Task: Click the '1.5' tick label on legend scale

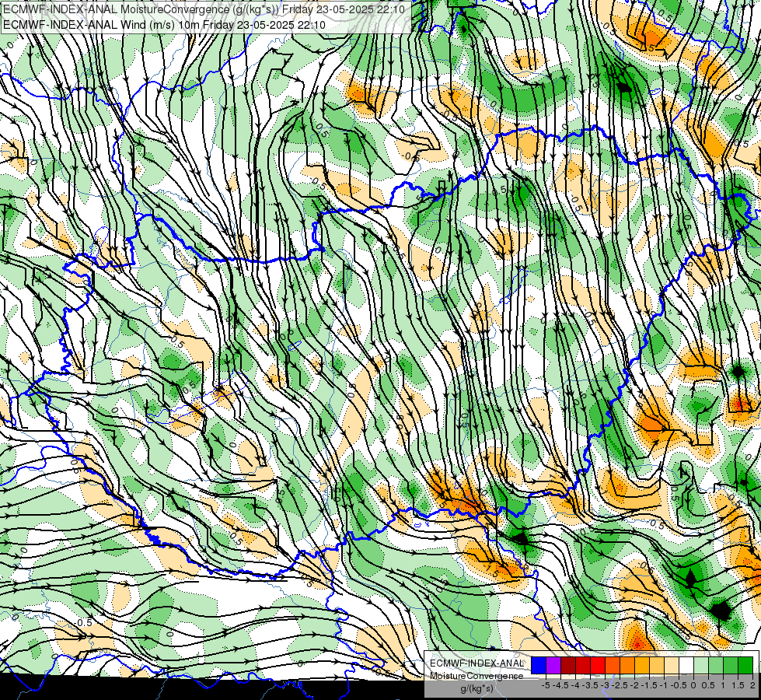Action: pos(738,685)
